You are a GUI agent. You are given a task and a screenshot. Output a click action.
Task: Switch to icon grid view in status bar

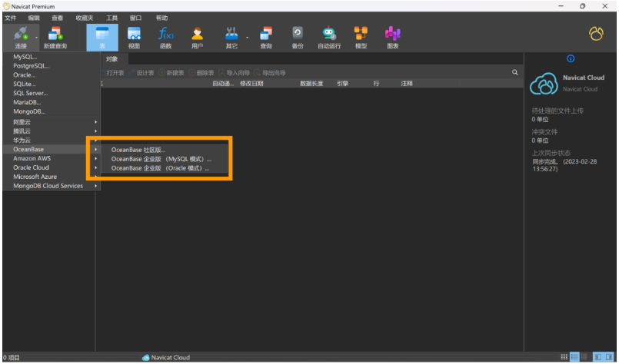[x=564, y=357]
